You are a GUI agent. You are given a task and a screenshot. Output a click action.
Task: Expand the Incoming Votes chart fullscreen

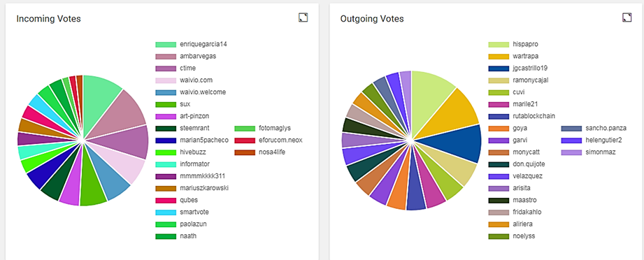coord(303,17)
